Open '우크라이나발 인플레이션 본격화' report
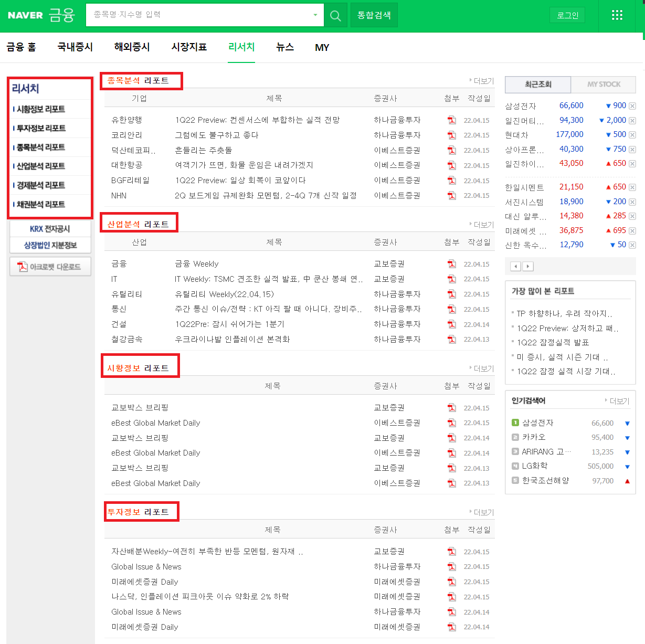 point(232,340)
